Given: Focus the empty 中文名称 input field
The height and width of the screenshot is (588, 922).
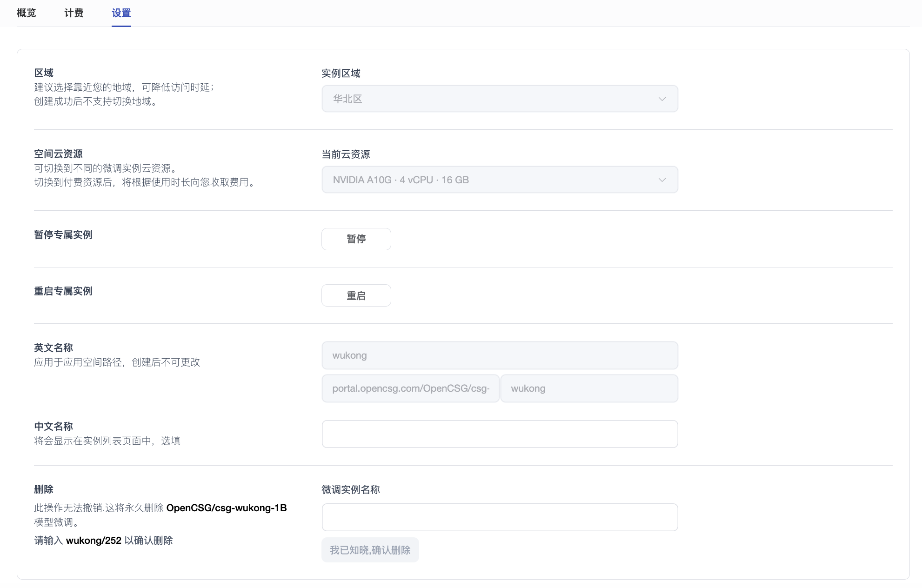Looking at the screenshot, I should pos(500,434).
